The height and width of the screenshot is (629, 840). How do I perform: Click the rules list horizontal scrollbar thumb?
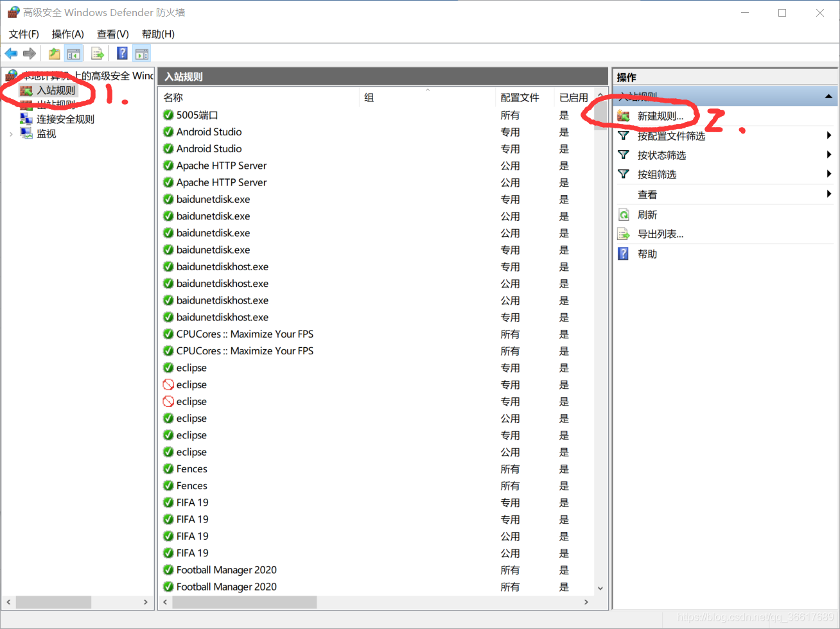[x=244, y=602]
